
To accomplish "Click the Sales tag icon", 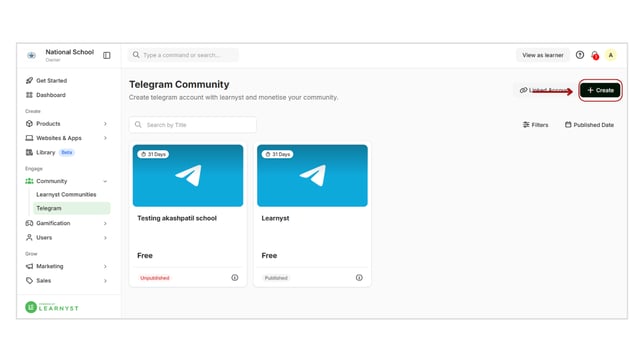I will pos(29,281).
